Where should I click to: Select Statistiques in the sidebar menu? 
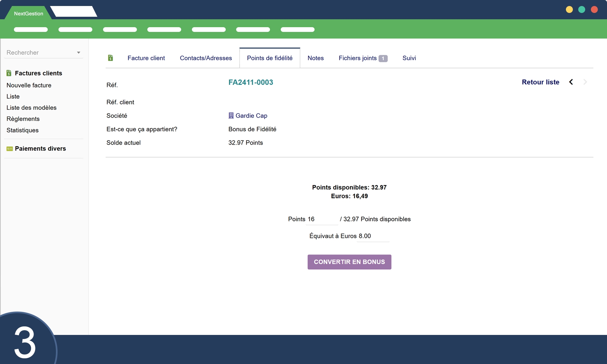pyautogui.click(x=22, y=130)
